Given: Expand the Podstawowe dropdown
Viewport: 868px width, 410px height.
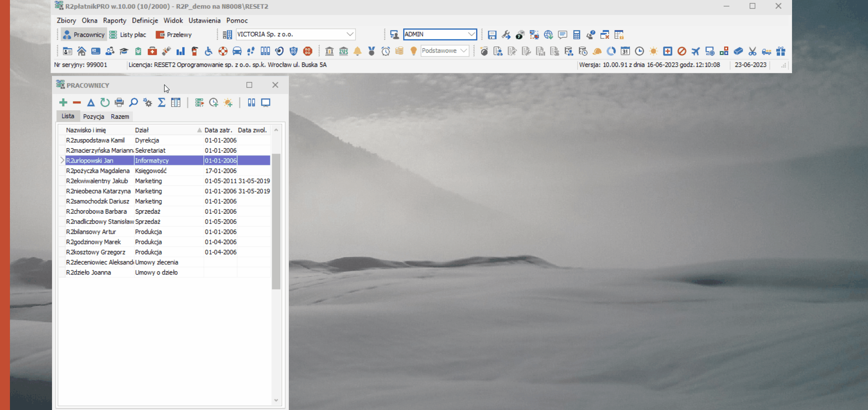Looking at the screenshot, I should point(464,51).
